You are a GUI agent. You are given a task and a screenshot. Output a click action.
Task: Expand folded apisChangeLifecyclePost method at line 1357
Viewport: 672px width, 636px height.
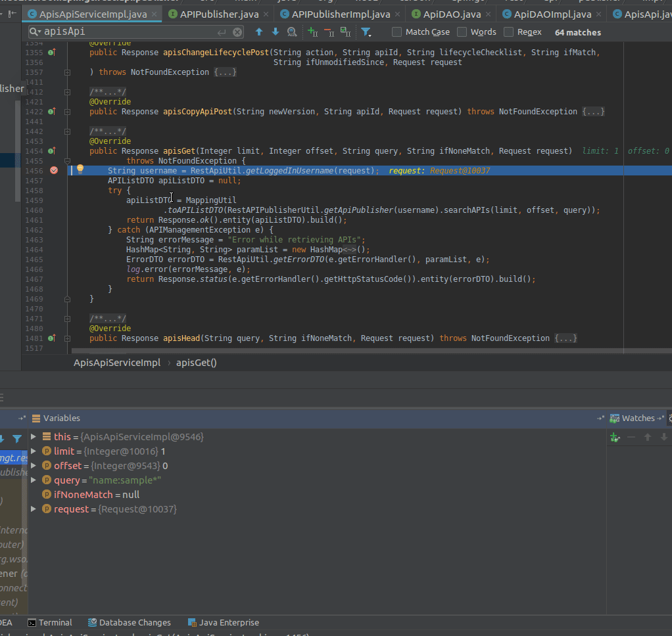67,72
